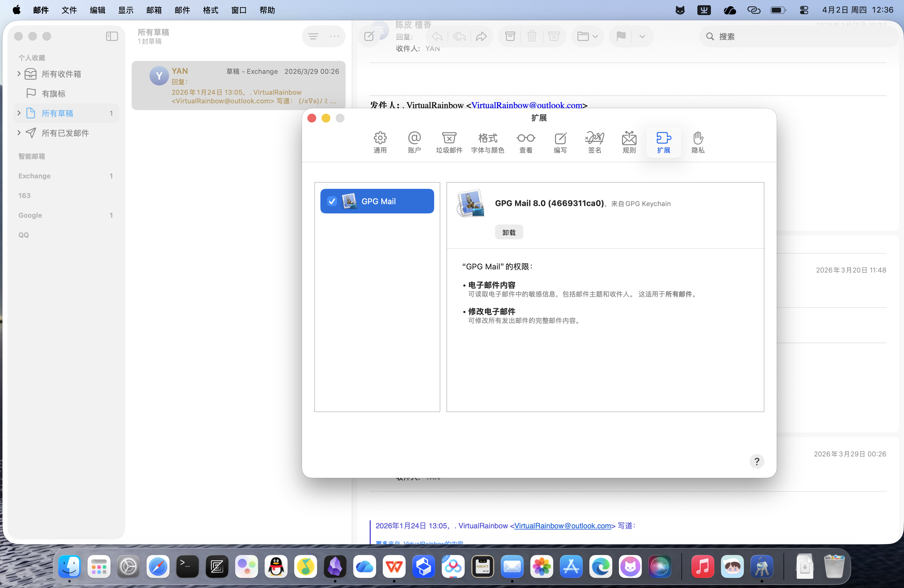Open help with the question mark button
This screenshot has width=904, height=588.
757,461
